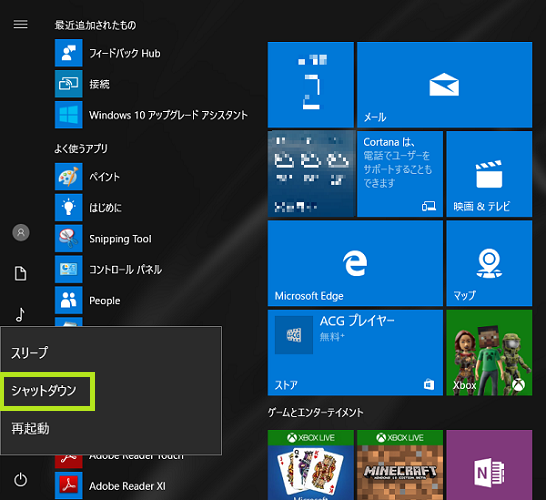
Task: Open the Minecraft tile
Action: pyautogui.click(x=400, y=465)
